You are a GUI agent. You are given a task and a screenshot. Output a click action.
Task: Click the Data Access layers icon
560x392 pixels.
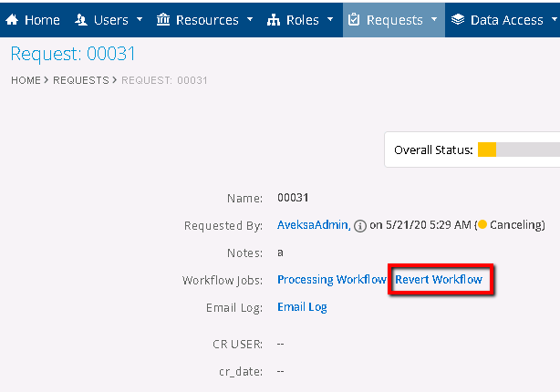[458, 19]
